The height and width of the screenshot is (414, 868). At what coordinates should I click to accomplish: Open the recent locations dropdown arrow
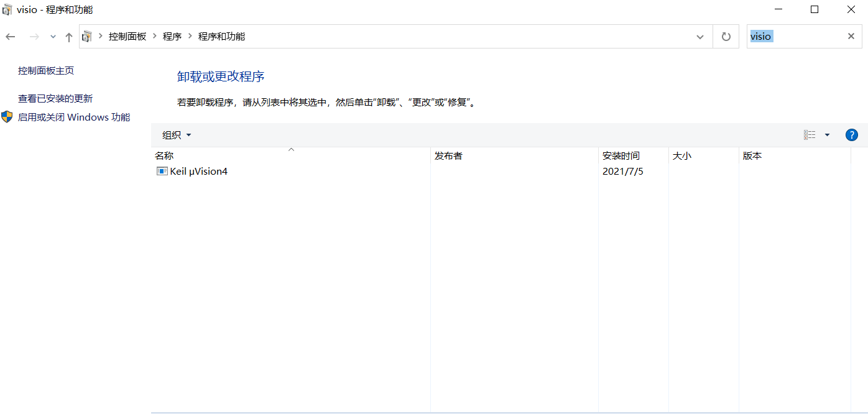point(53,37)
